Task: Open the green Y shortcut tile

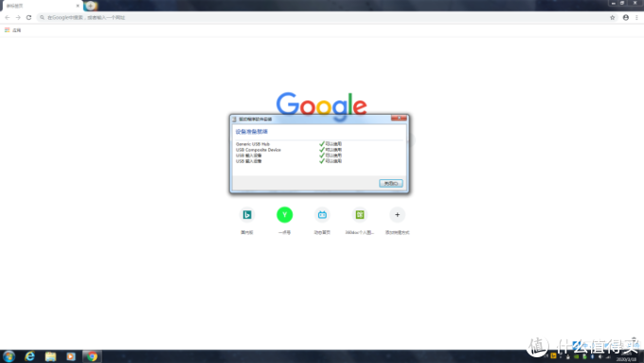Action: [285, 214]
